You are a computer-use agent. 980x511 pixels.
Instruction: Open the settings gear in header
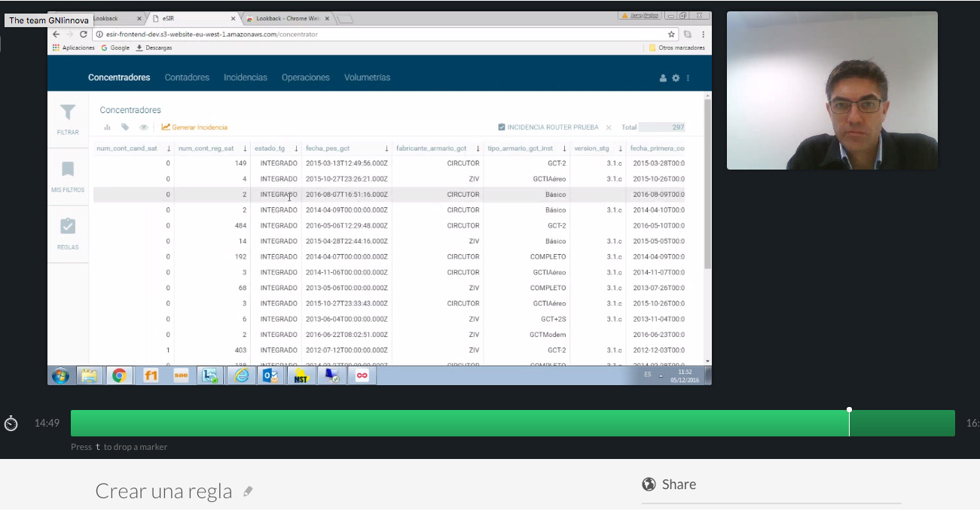tap(676, 78)
